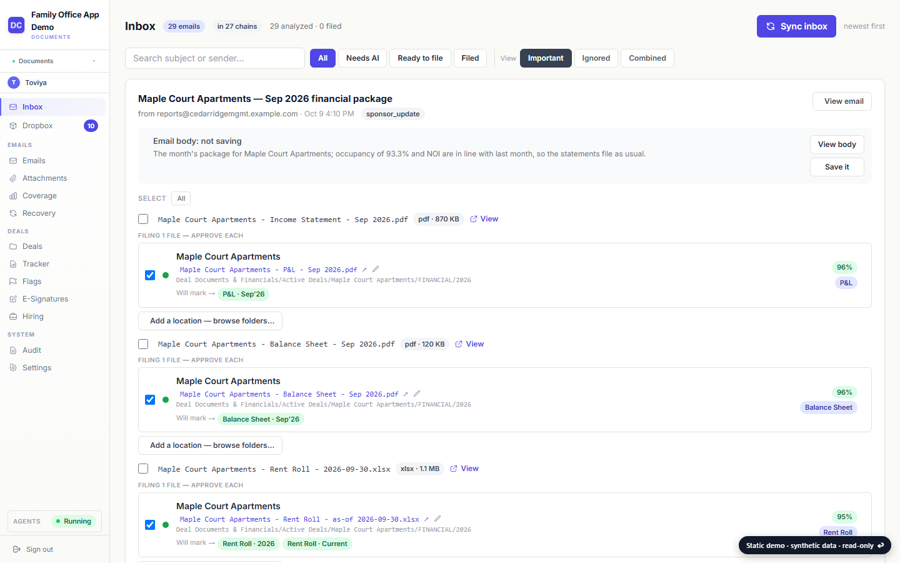The height and width of the screenshot is (563, 900).
Task: Add a location under Balance Sheet filing
Action: (x=211, y=445)
